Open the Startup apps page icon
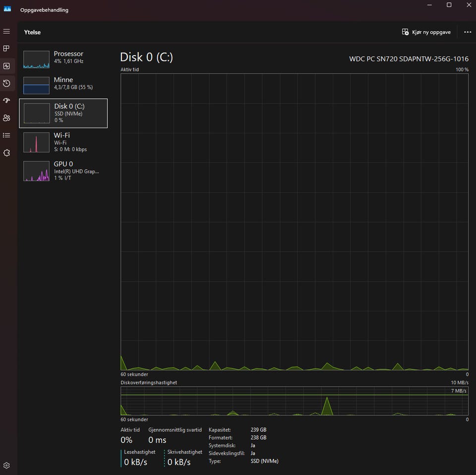The image size is (476, 475). tap(6, 100)
